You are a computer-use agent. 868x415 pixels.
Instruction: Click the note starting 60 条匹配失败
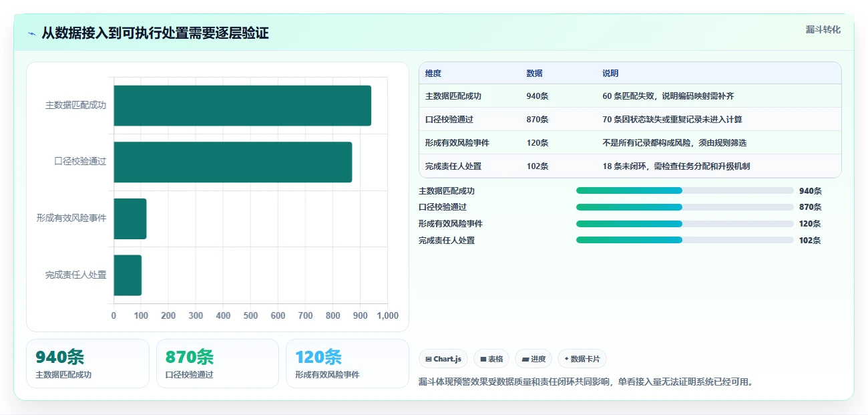coord(668,96)
